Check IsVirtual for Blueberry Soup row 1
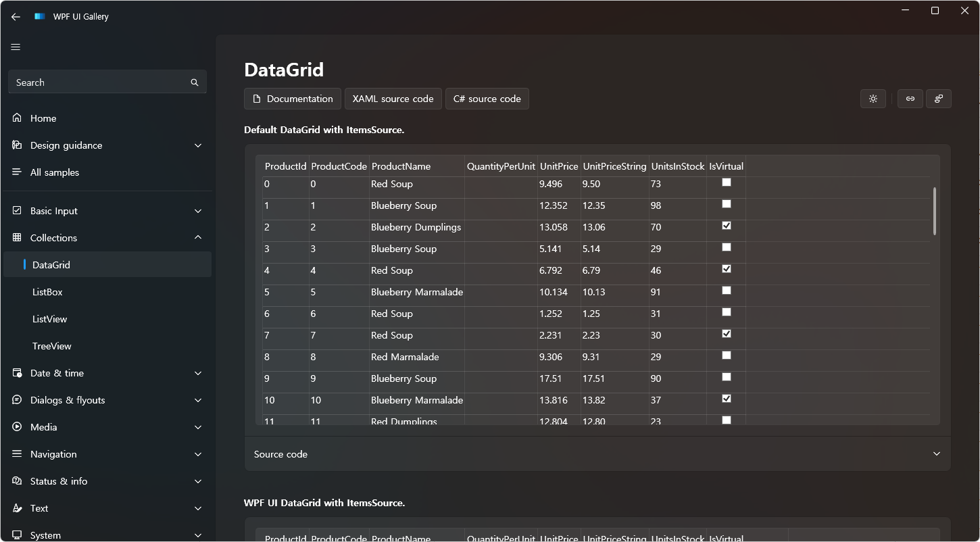Image resolution: width=980 pixels, height=542 pixels. point(727,204)
